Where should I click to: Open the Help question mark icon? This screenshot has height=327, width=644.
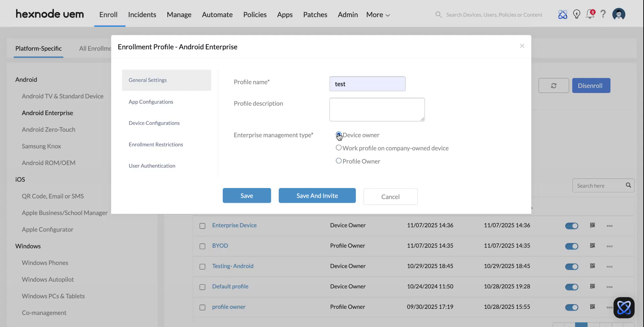pos(603,14)
